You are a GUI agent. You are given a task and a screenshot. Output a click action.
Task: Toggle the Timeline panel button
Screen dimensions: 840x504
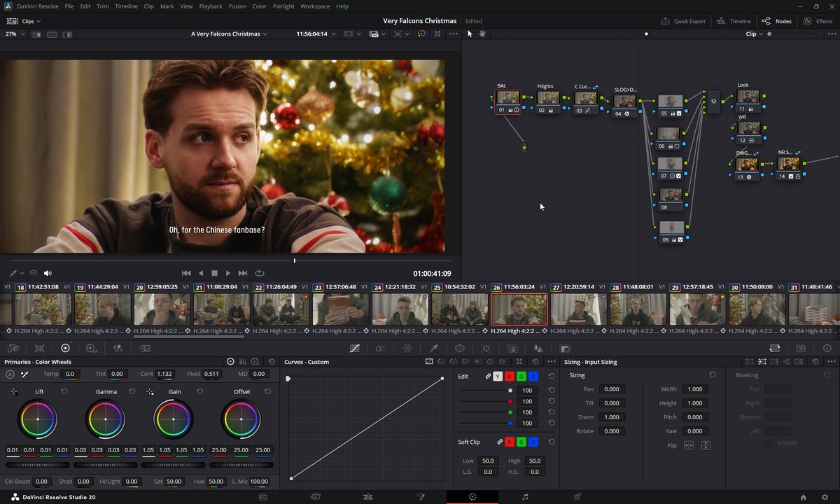tap(734, 21)
